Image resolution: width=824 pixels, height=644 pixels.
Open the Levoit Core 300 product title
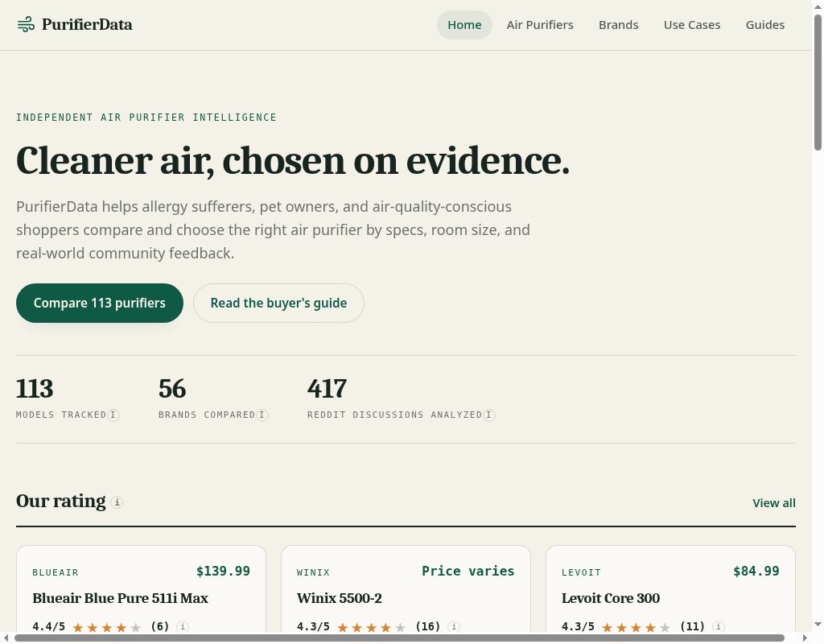[611, 598]
